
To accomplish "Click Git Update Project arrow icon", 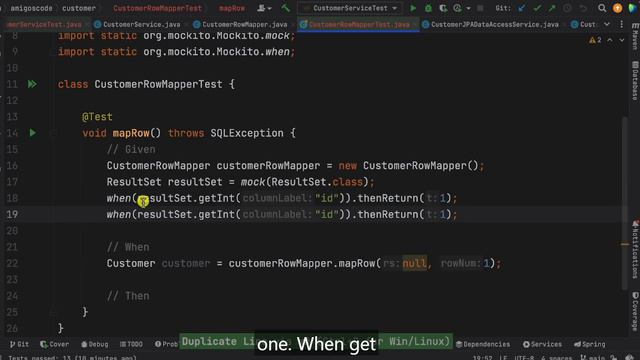I will pos(522,8).
